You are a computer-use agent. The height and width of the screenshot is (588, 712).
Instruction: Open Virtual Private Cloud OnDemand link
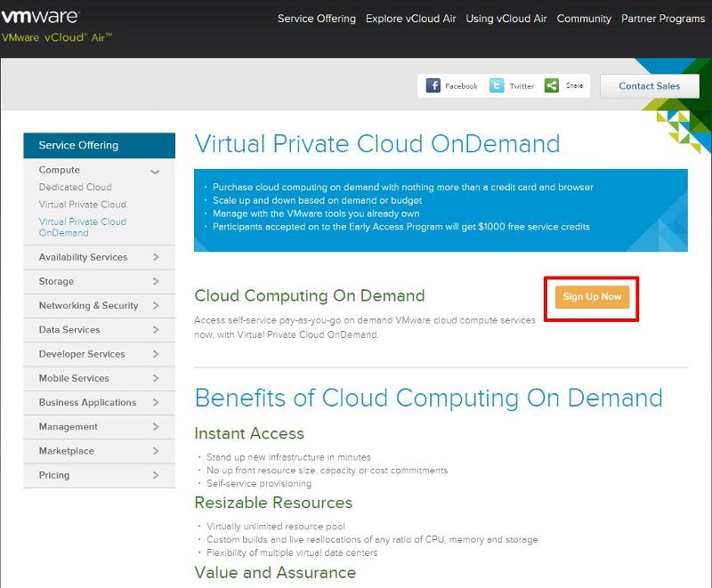[82, 228]
